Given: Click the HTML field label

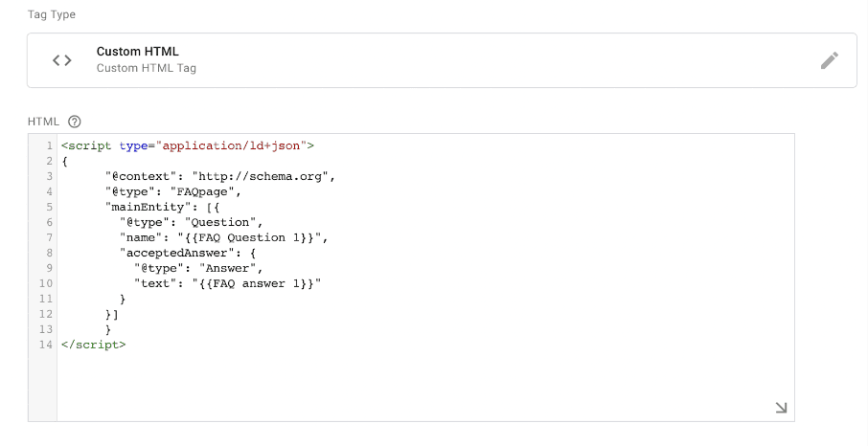Looking at the screenshot, I should (43, 122).
